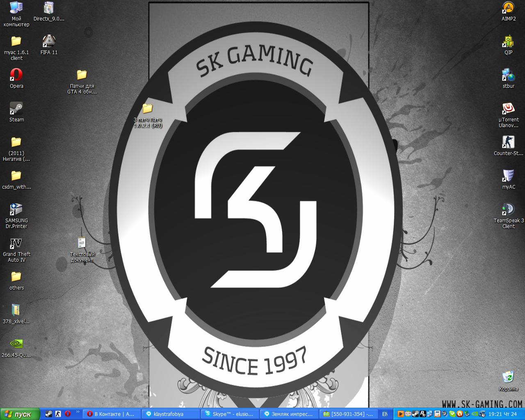Start Grand Theft Auto IV shortcut
525x420 pixels.
pos(16,244)
